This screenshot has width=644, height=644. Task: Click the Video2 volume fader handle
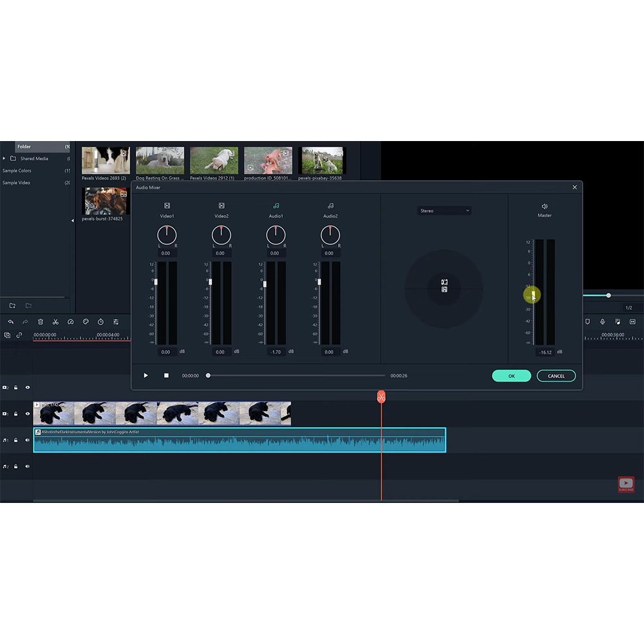[x=211, y=282]
